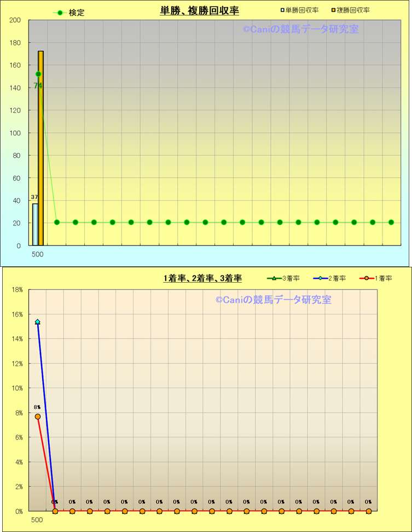Select the orange 1着率 point near 8%
This screenshot has width=412, height=532.
pos(38,417)
